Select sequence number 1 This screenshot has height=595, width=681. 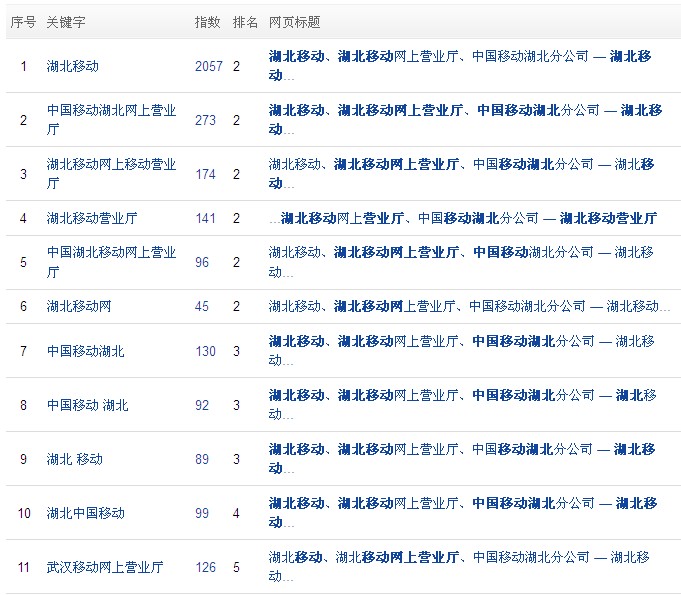tap(23, 66)
